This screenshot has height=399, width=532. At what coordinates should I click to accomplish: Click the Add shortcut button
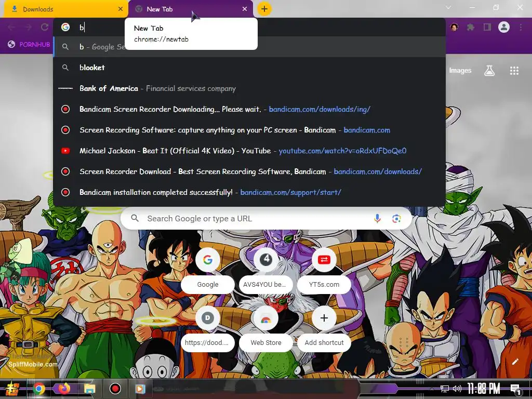(x=324, y=328)
